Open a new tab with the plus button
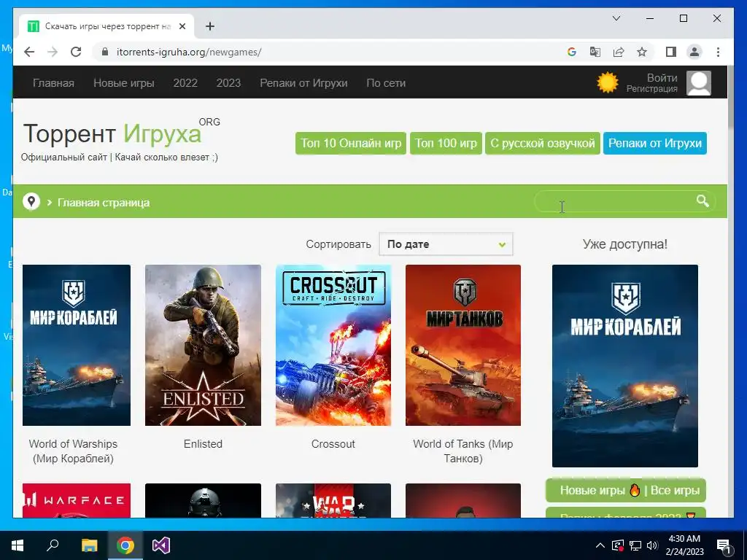 tap(210, 26)
